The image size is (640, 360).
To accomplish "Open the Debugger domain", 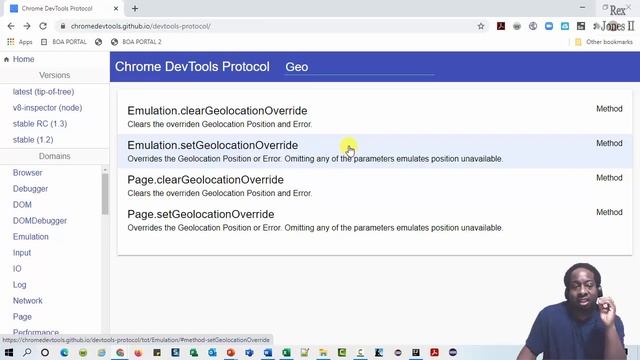I will (x=30, y=189).
